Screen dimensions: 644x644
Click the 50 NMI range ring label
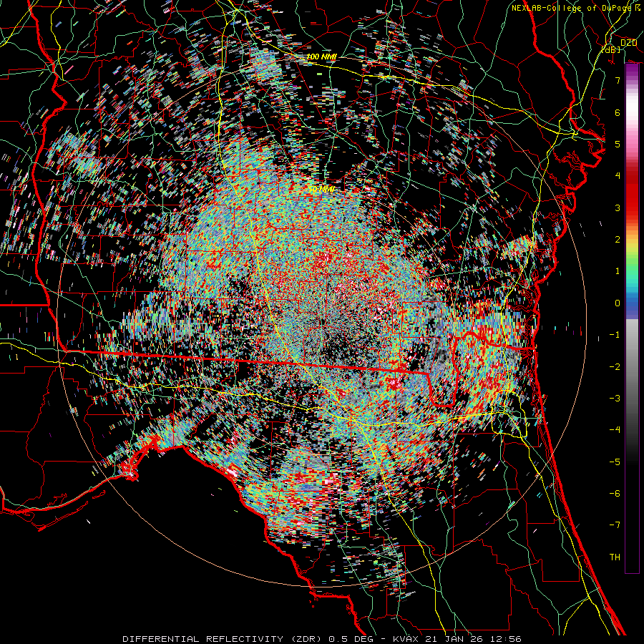click(321, 190)
